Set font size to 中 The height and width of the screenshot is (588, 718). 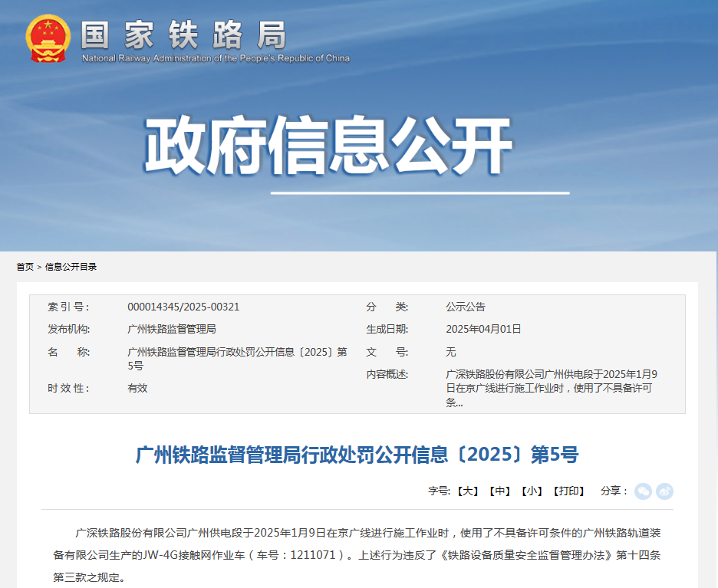(x=499, y=491)
